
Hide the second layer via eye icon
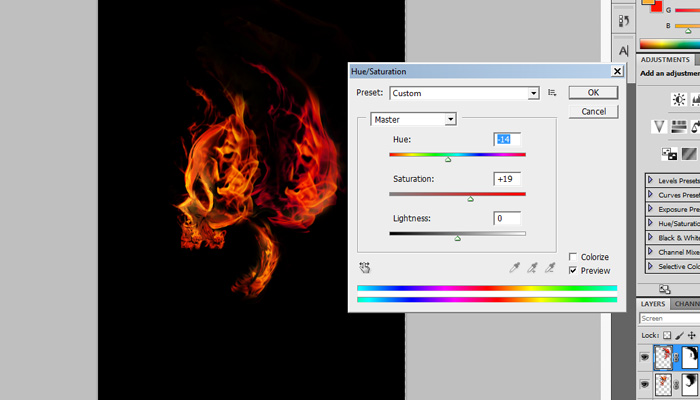644,384
